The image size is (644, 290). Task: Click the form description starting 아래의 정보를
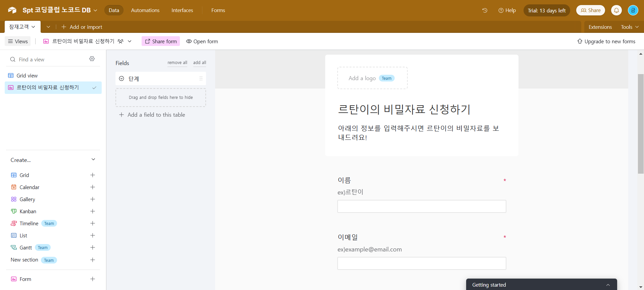pos(418,133)
